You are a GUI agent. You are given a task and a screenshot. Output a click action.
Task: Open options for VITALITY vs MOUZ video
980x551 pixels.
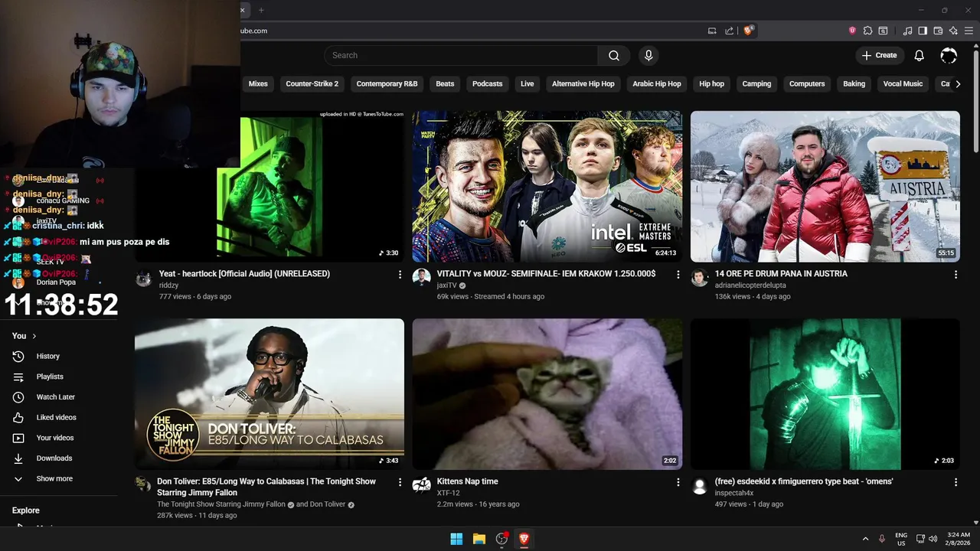(678, 274)
